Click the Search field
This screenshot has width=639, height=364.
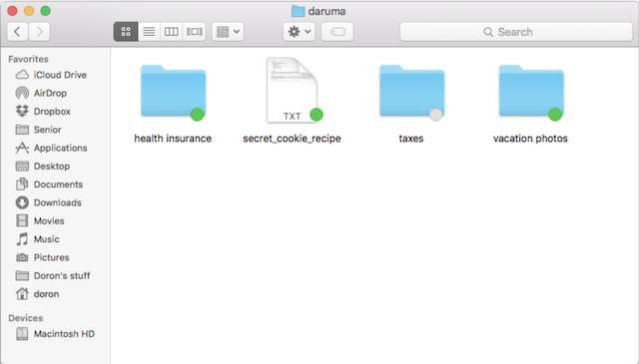516,32
